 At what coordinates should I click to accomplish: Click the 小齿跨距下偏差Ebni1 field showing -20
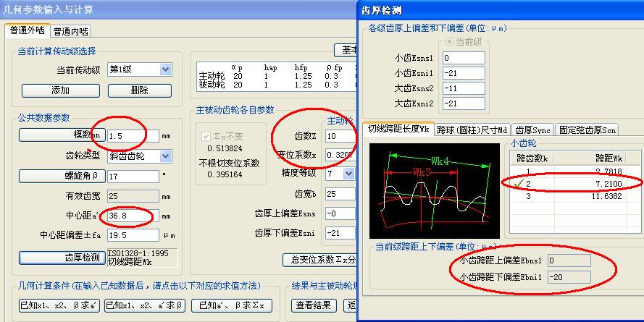(x=569, y=277)
